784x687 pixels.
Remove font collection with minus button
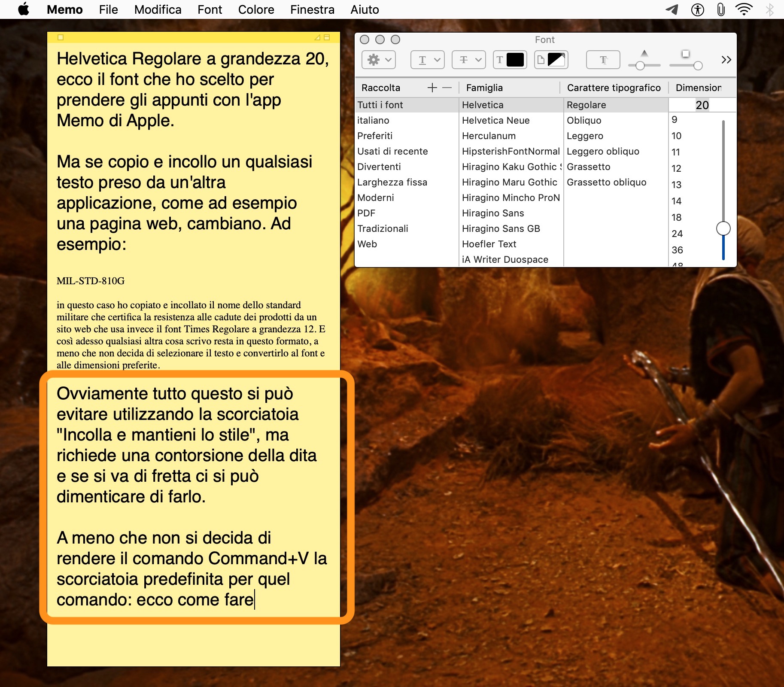click(447, 88)
